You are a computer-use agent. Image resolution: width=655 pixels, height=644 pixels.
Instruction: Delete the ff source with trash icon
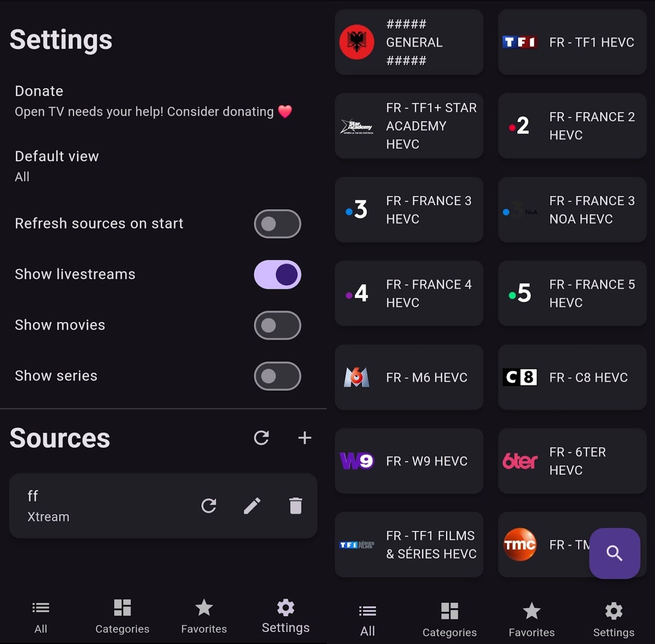tap(295, 506)
